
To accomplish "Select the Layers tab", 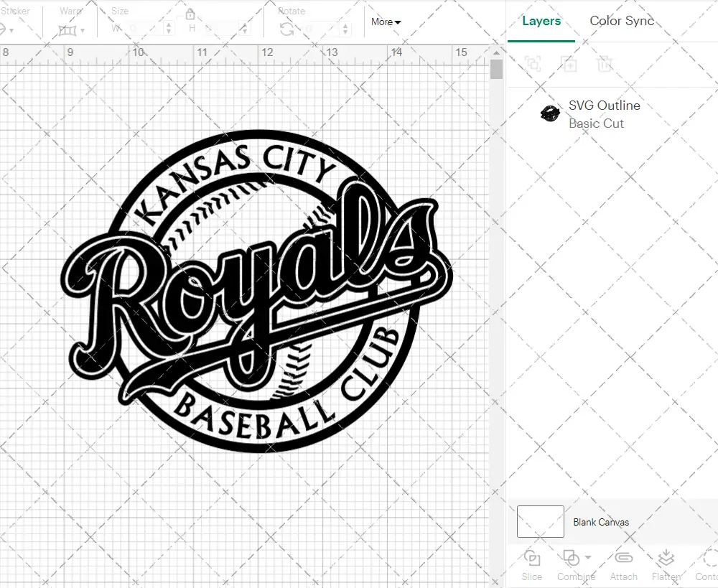I will [x=541, y=21].
